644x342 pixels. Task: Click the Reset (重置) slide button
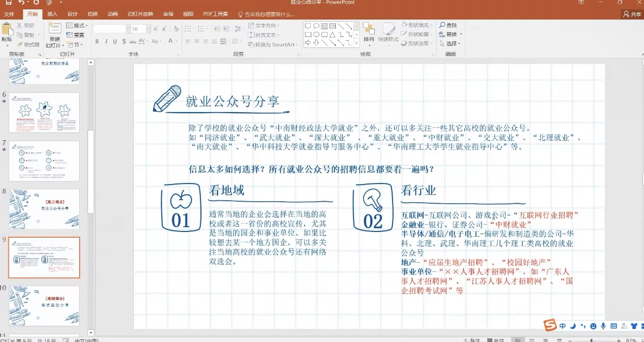pyautogui.click(x=75, y=35)
